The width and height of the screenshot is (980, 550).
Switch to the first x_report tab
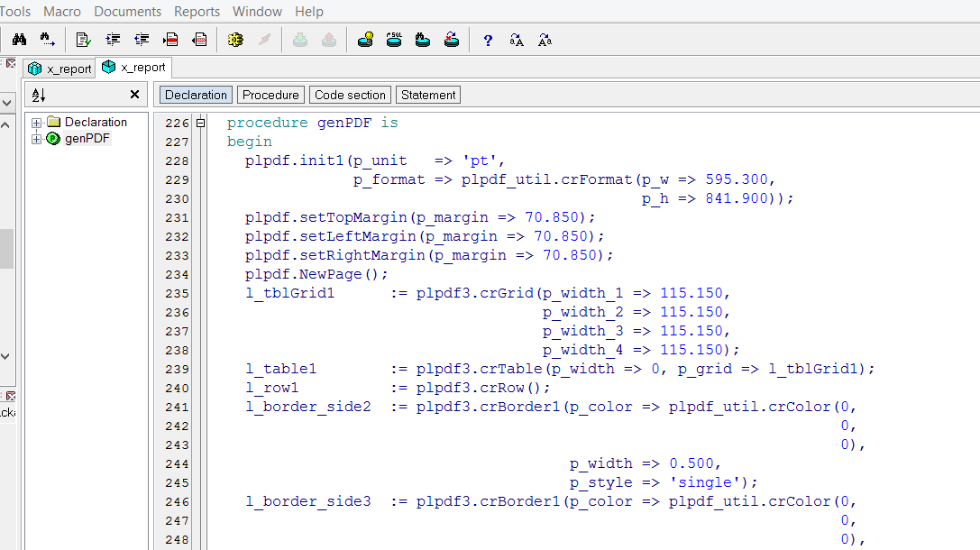pyautogui.click(x=60, y=69)
